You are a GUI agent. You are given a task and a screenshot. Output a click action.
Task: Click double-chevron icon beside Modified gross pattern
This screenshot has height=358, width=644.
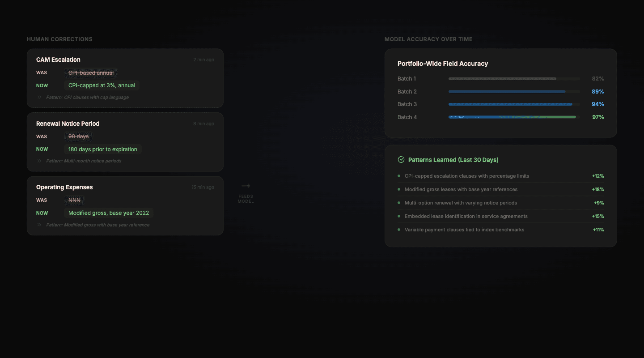[39, 225]
